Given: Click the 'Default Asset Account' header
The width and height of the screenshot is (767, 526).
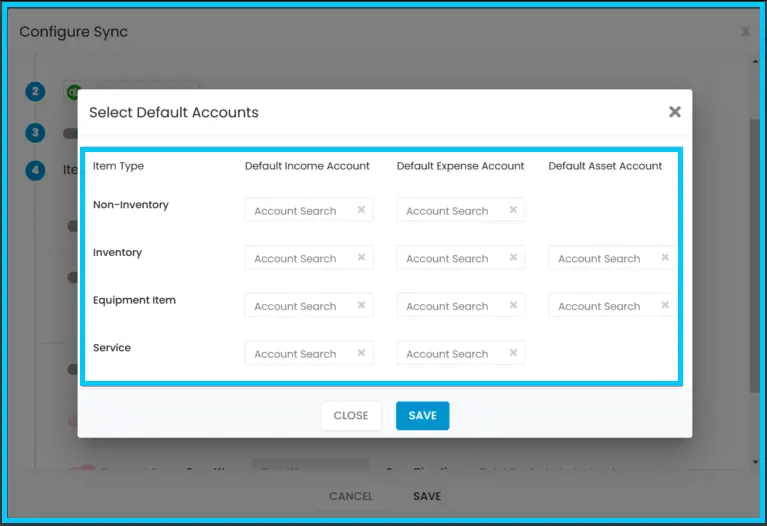Looking at the screenshot, I should coord(605,166).
